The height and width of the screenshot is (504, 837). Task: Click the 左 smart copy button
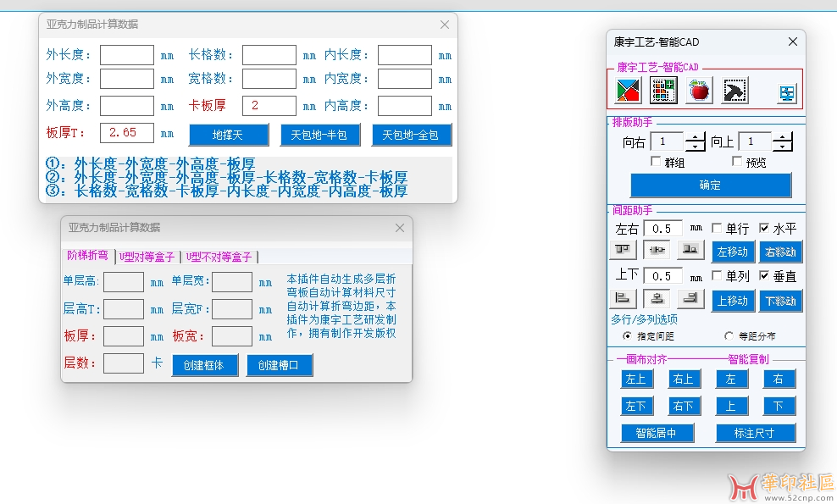(x=731, y=379)
